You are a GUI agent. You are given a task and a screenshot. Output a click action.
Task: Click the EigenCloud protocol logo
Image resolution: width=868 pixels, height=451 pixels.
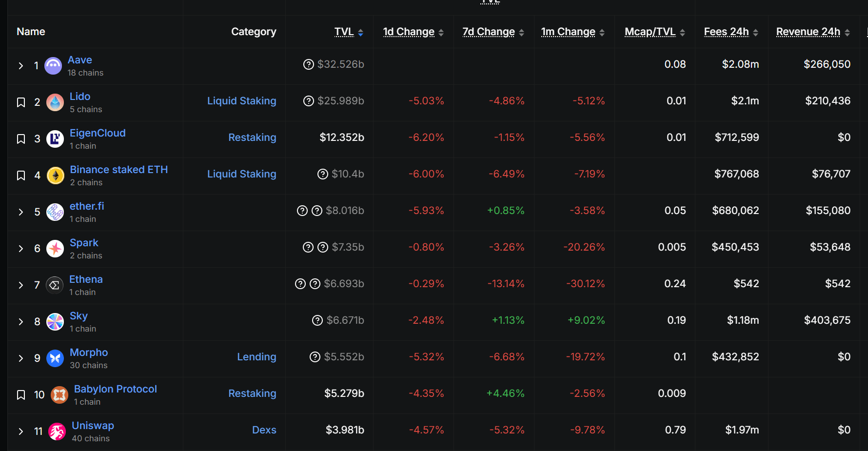55,139
